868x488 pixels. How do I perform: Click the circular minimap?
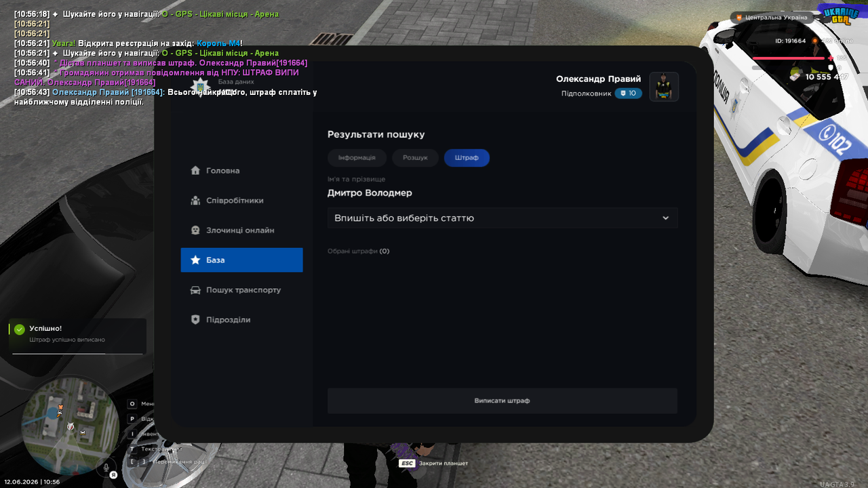pyautogui.click(x=70, y=426)
